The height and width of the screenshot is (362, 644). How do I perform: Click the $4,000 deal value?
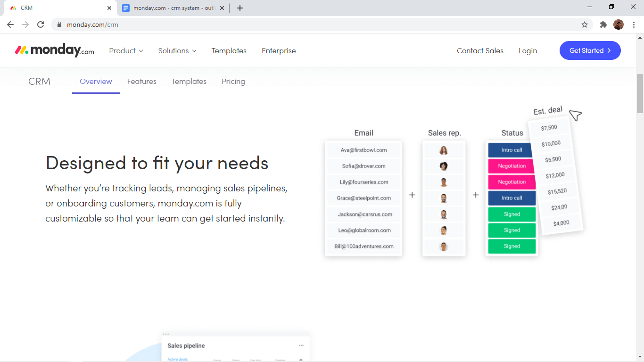561,223
